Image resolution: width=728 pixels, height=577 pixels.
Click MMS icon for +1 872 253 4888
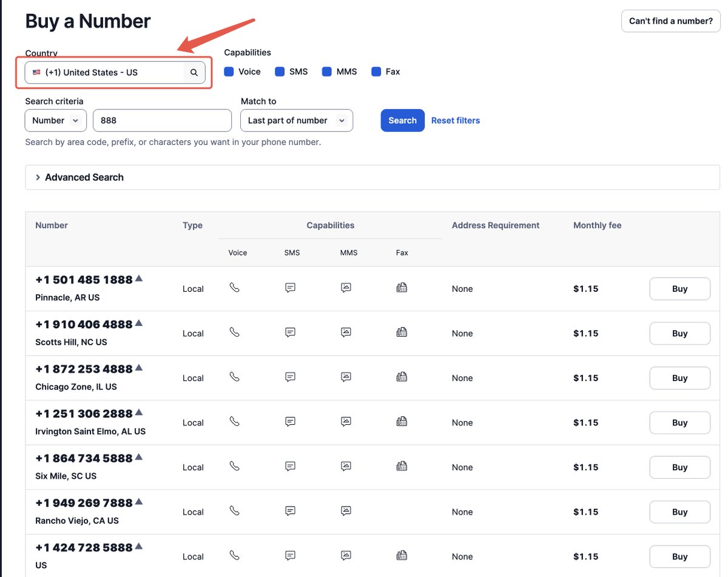pos(346,377)
